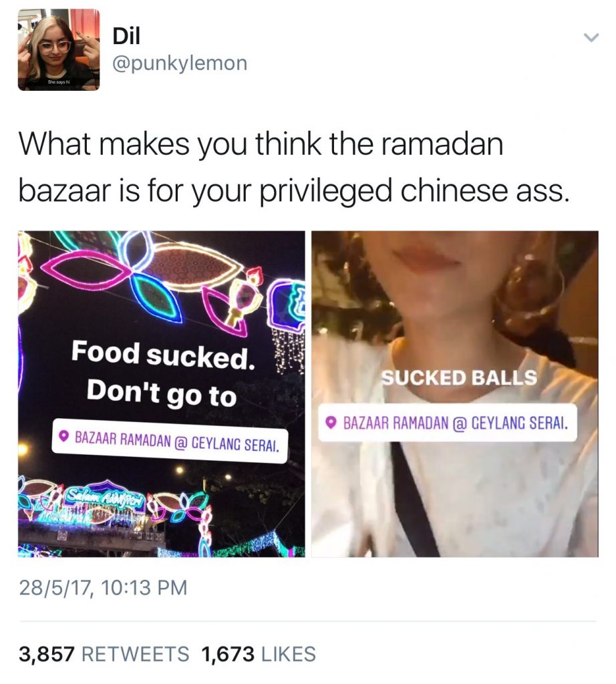Open the left neon lights photo
This screenshot has height=684, width=616.
coord(162,394)
